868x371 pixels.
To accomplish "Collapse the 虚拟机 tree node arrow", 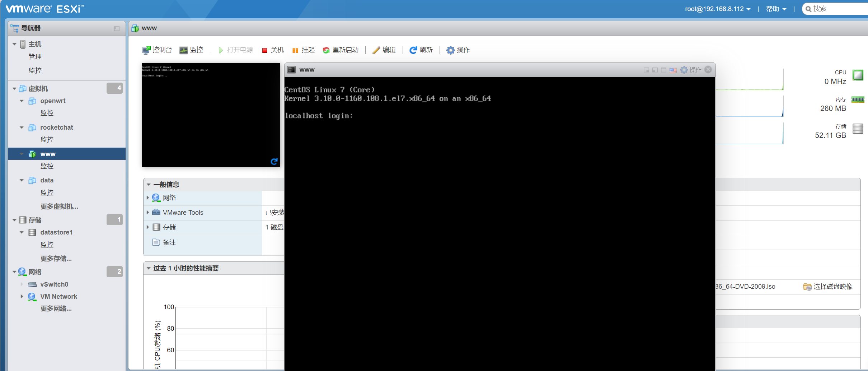I will pyautogui.click(x=14, y=89).
